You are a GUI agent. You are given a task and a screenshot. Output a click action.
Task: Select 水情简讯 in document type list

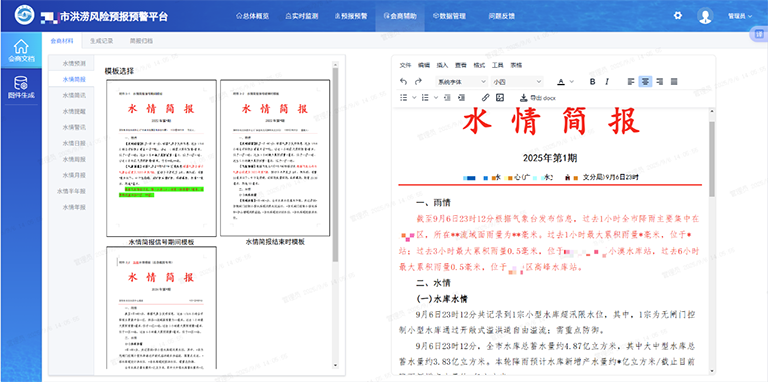74,95
